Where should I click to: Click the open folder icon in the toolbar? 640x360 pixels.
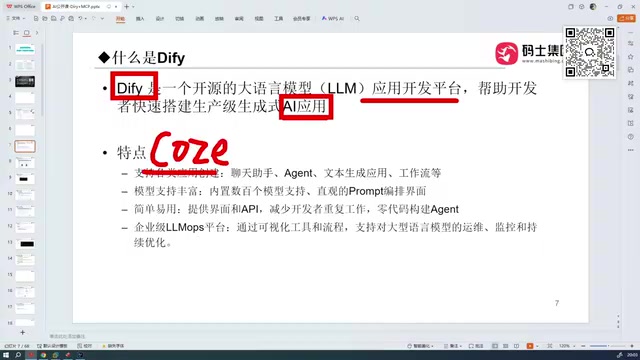point(44,18)
